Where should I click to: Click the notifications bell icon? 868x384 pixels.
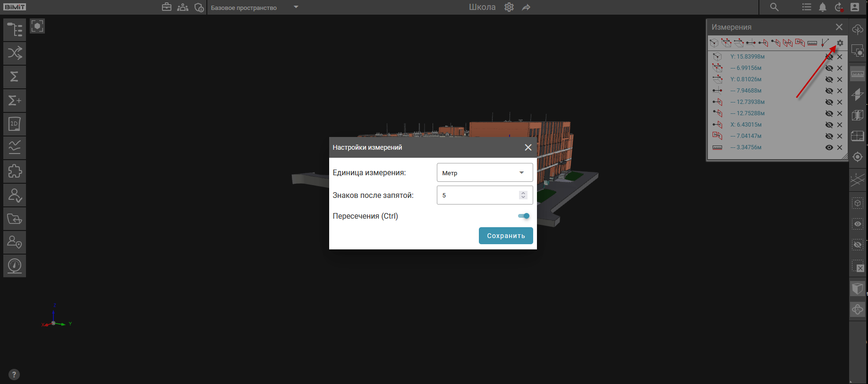coord(822,7)
